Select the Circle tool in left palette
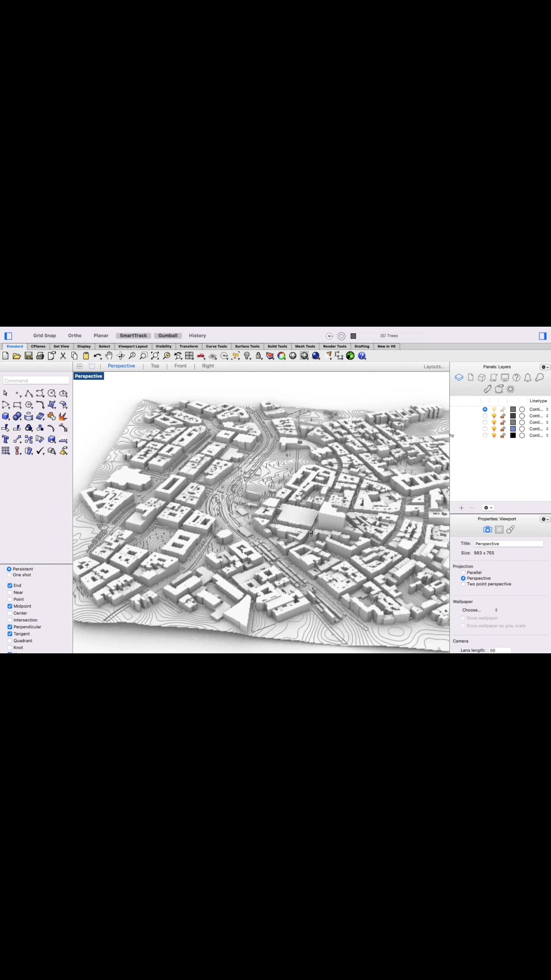Viewport: 551px width, 980px height. (52, 394)
